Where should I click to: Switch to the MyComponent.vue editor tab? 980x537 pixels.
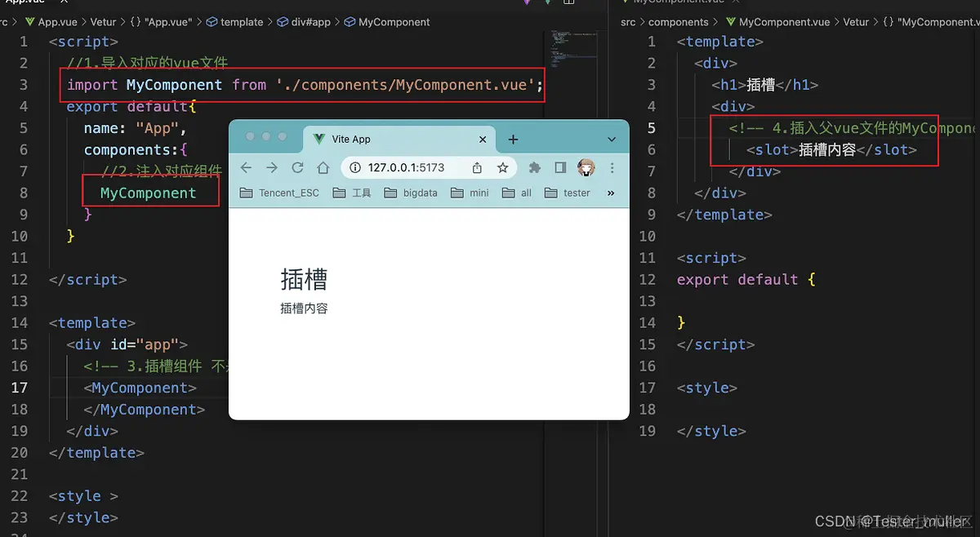[678, 3]
